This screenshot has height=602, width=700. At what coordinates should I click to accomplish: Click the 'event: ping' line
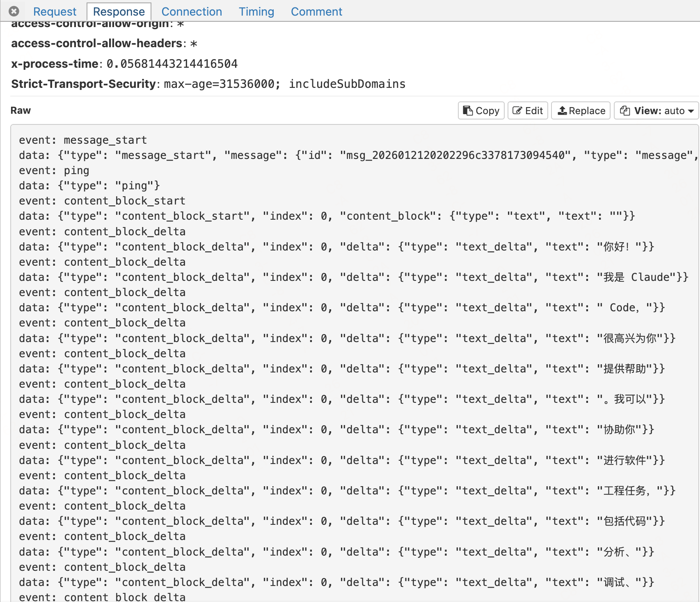54,170
